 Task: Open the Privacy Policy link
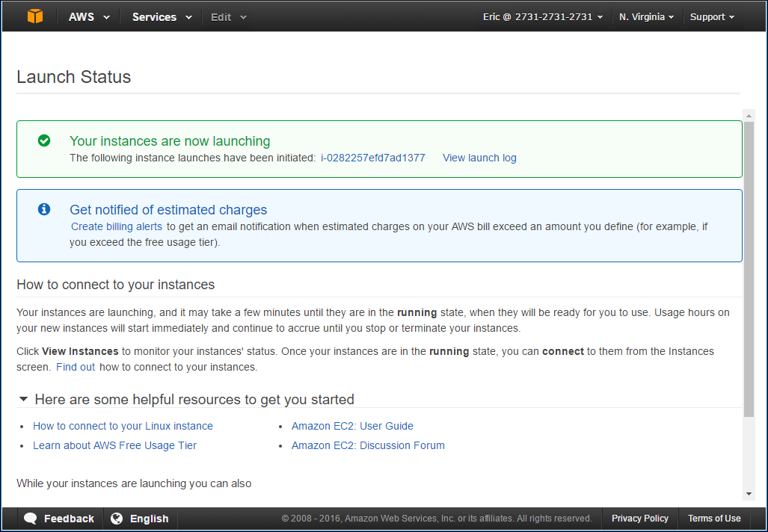pos(639,519)
